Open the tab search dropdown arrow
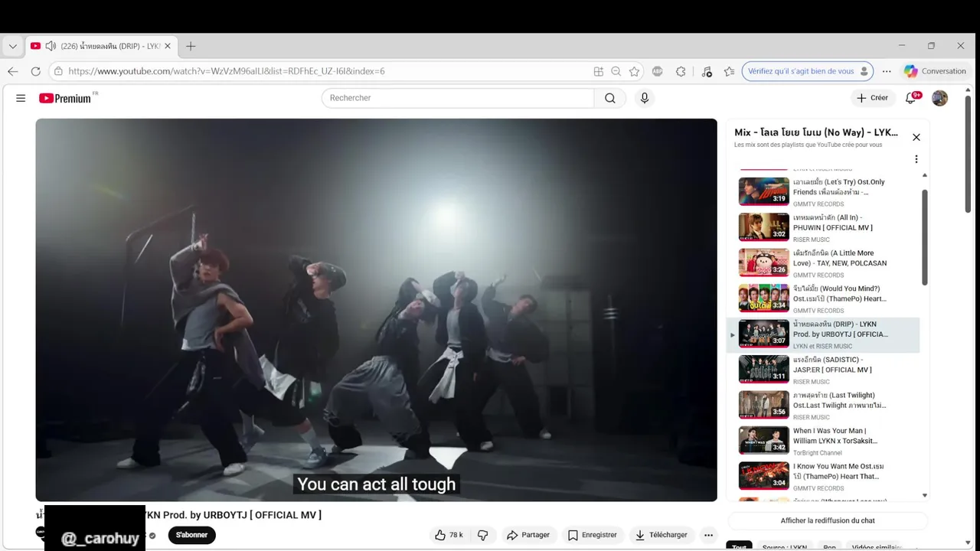980x551 pixels. tap(13, 46)
